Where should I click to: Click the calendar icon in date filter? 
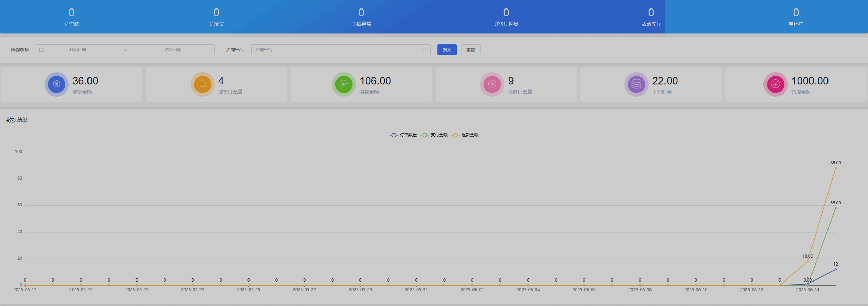42,50
